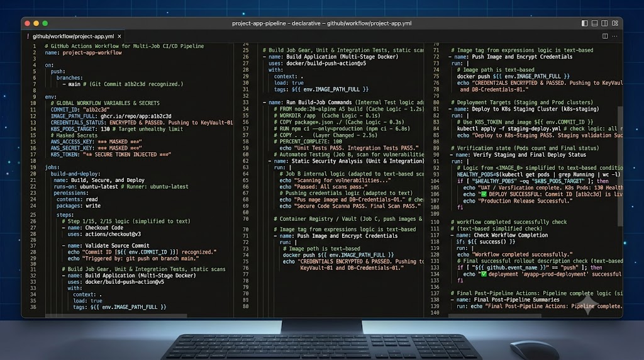Click the '# COPY package*.json' comment line

point(339,122)
